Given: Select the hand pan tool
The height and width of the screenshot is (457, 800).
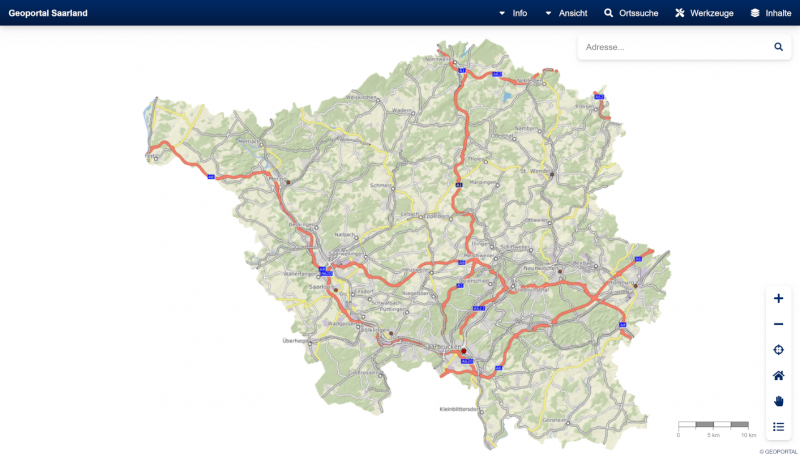Looking at the screenshot, I should pyautogui.click(x=778, y=401).
